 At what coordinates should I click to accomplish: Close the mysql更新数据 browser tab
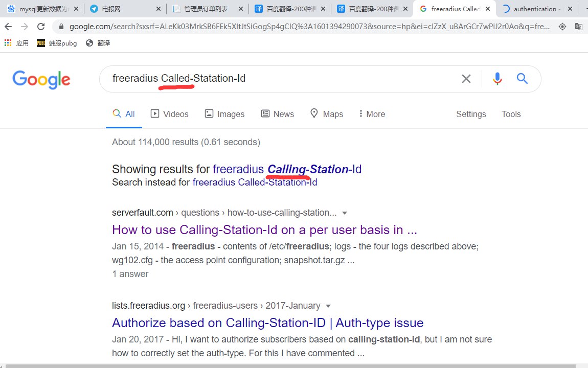tap(76, 9)
